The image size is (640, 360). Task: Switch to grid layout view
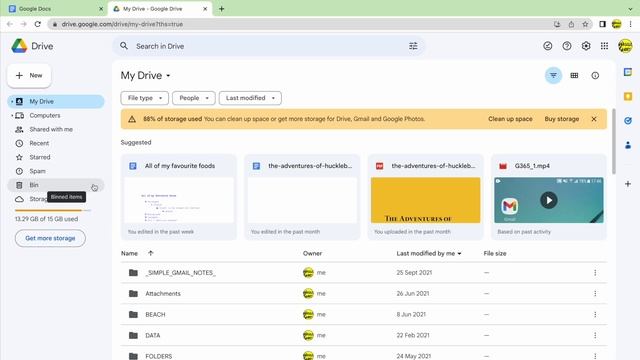[x=574, y=76]
